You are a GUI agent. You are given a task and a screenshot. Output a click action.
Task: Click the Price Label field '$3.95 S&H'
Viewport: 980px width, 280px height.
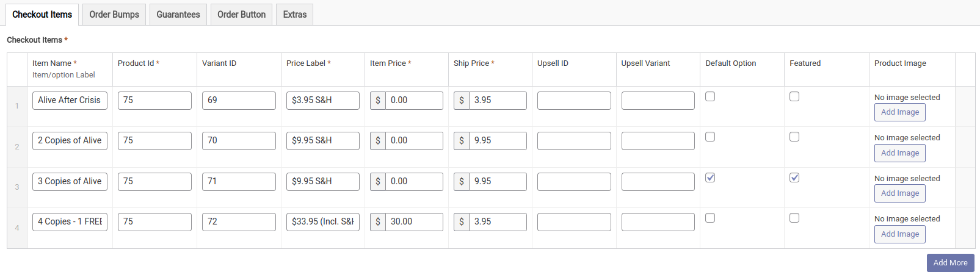[322, 101]
